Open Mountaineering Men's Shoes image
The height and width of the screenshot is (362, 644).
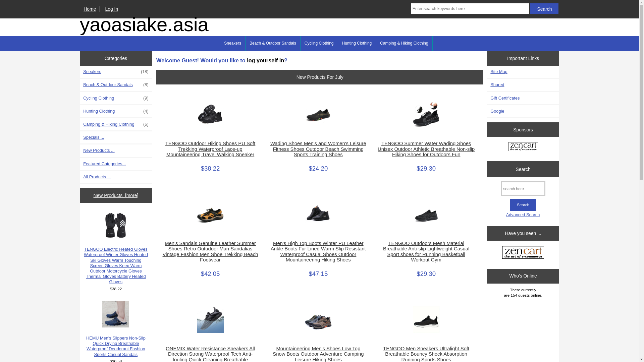coord(318,319)
